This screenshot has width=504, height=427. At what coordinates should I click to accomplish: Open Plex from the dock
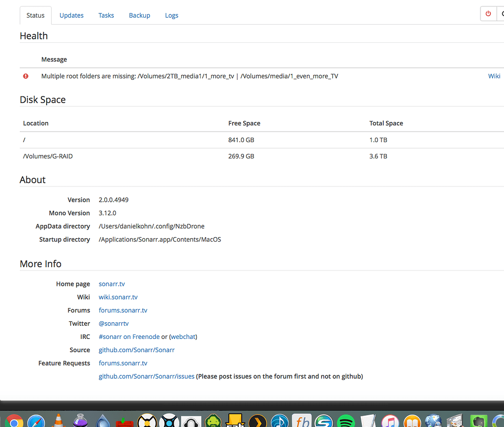pos(257,421)
